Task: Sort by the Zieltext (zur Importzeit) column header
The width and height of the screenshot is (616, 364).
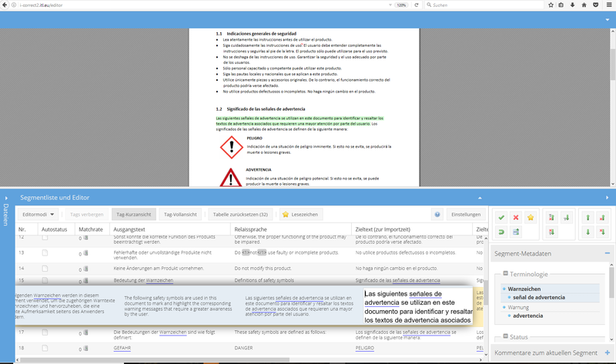Action: tap(412, 229)
